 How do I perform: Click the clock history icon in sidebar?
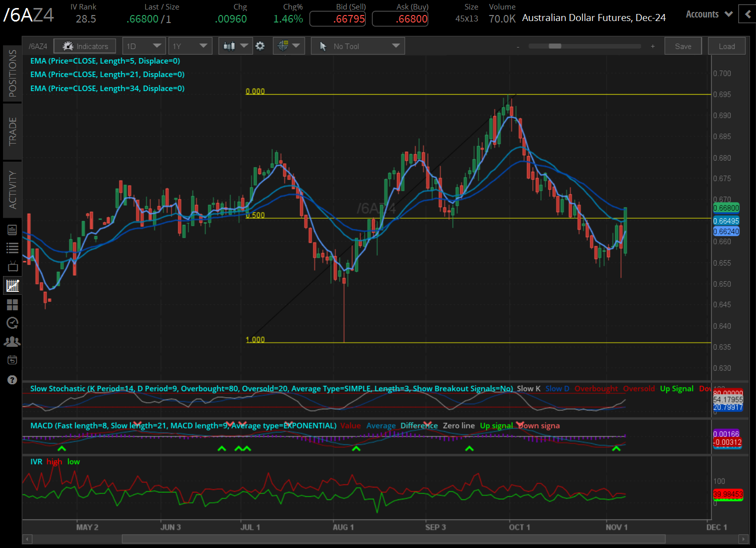pyautogui.click(x=13, y=323)
